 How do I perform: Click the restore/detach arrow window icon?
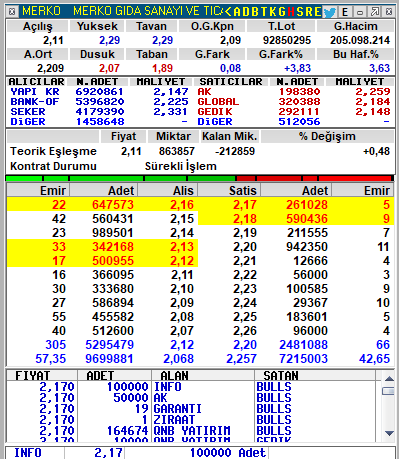point(375,12)
